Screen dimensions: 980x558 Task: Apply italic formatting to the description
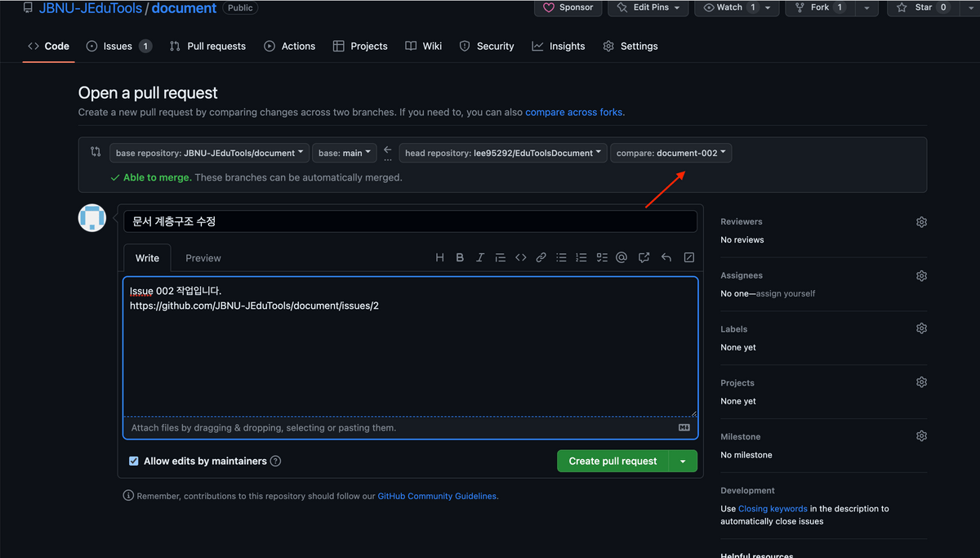[480, 257]
